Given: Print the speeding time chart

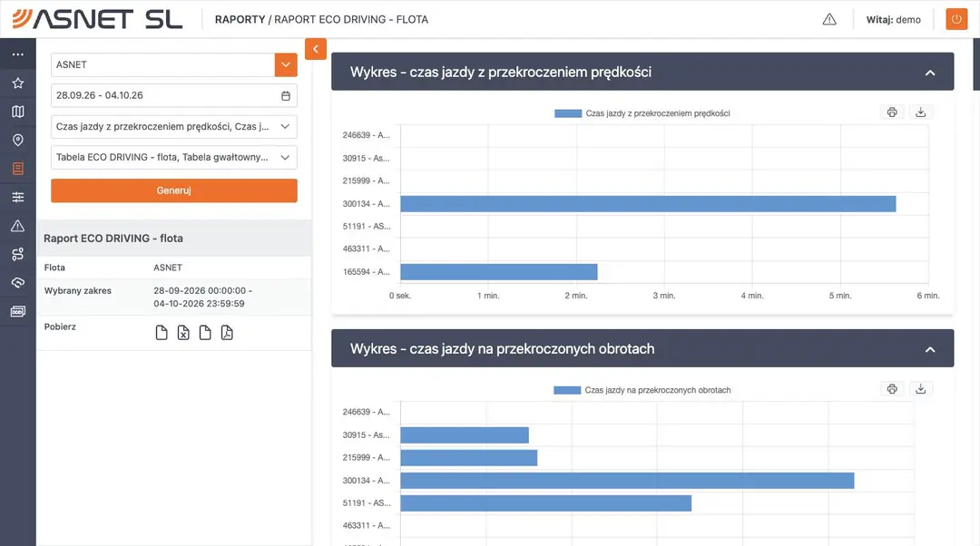Looking at the screenshot, I should pos(892,112).
